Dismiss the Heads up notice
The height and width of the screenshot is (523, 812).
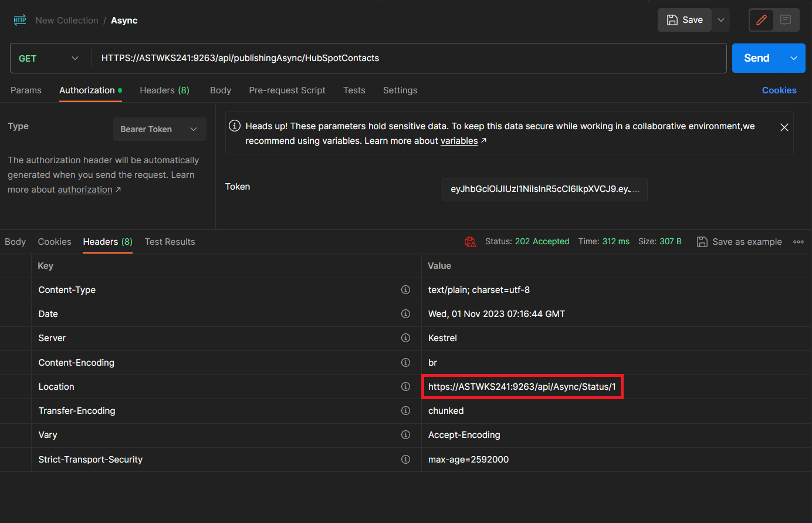point(784,127)
